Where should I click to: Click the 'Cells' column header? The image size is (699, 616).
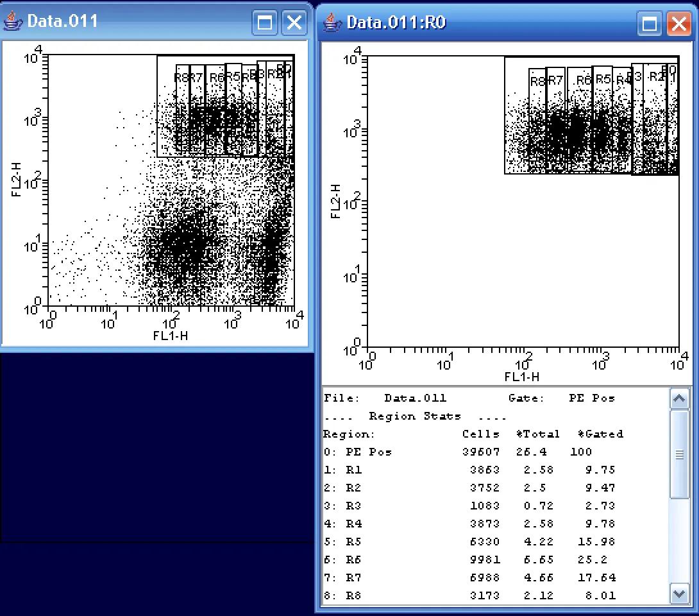tap(480, 434)
